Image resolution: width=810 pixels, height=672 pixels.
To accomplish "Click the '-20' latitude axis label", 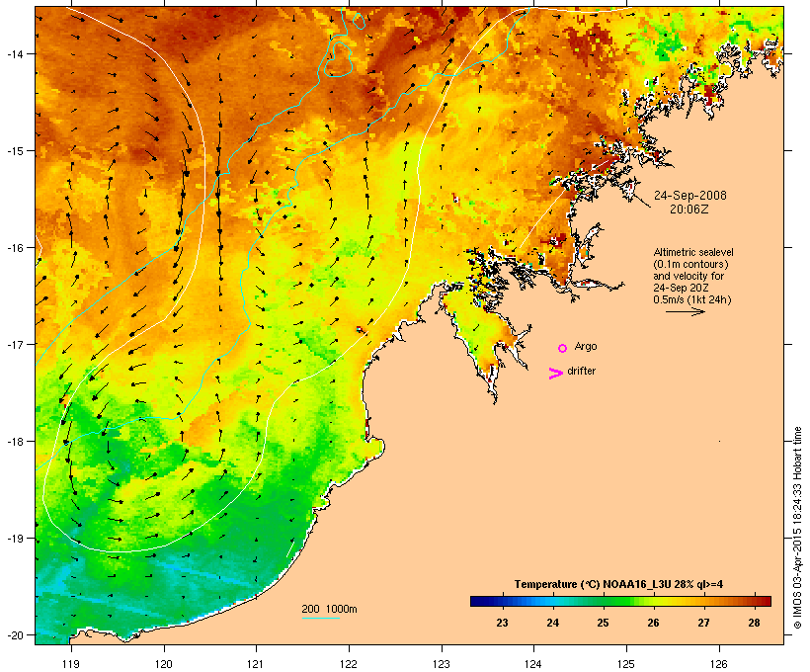I will click(x=14, y=634).
